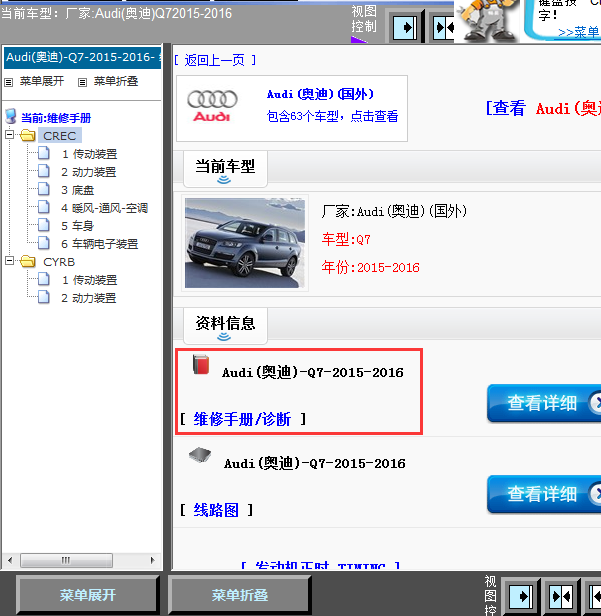Select the CREC folder
Viewport: 601px width, 616px height.
[60, 136]
